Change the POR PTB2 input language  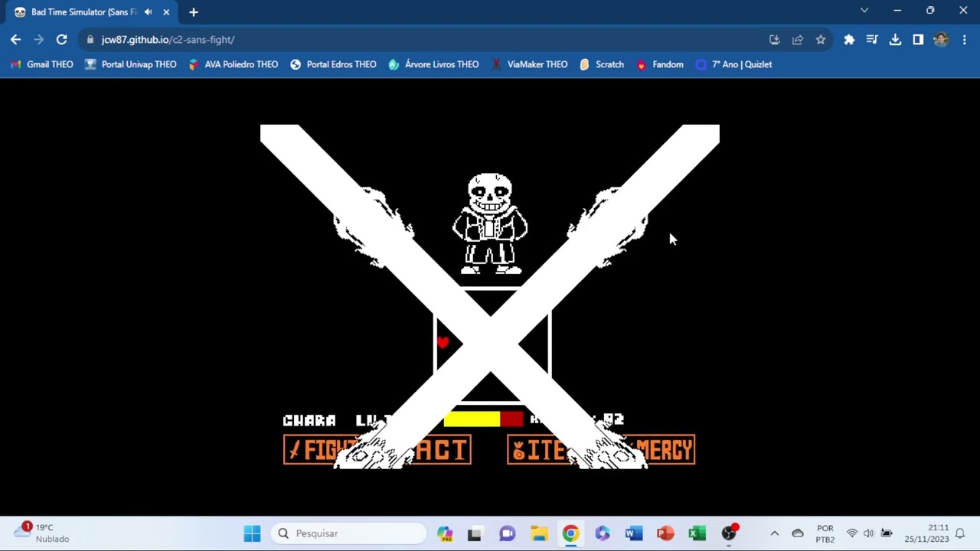pos(825,533)
